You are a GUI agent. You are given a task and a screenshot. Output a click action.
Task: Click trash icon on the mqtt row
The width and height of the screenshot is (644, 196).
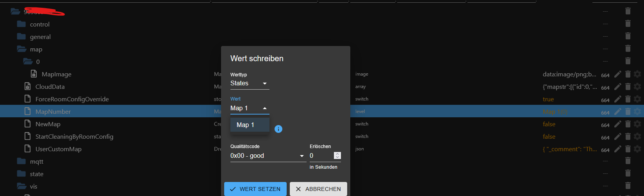pos(628,161)
